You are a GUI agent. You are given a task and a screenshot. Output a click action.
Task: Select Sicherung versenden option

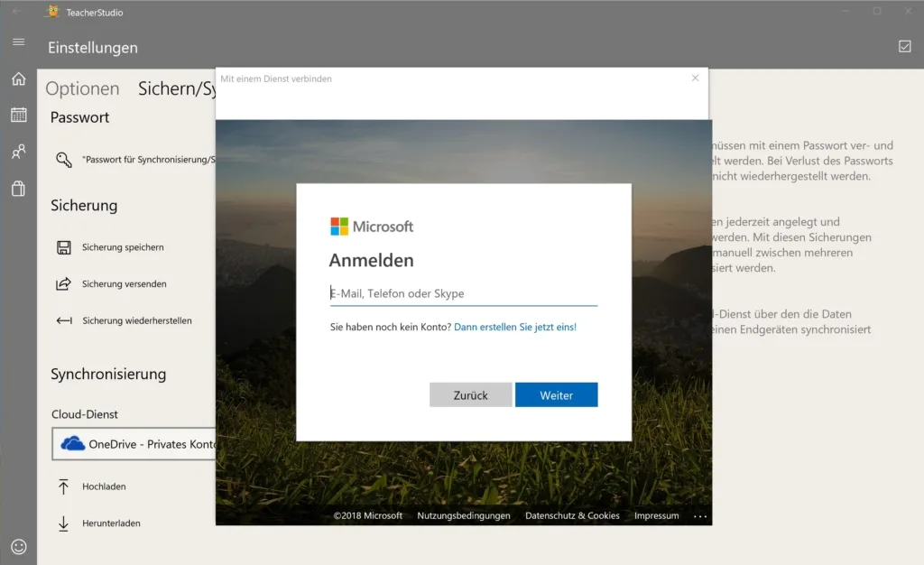pos(124,284)
